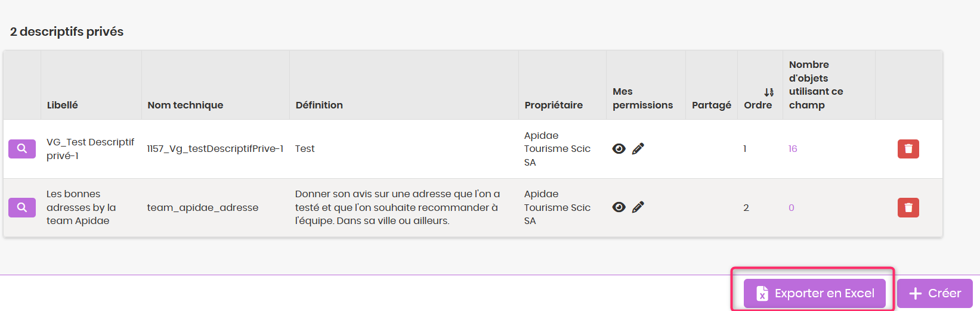Edit Les bonnes adresses with pencil icon
980x311 pixels.
(638, 207)
